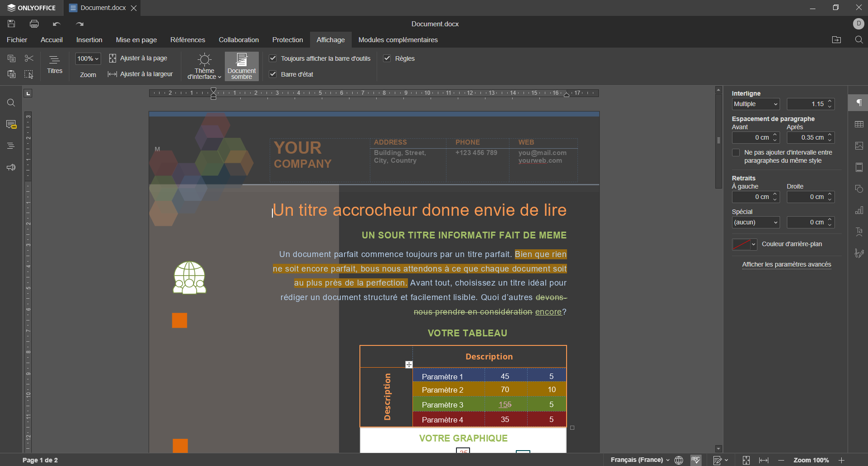The image size is (868, 466).
Task: Toggle the Règles checkbox
Action: [x=387, y=58]
